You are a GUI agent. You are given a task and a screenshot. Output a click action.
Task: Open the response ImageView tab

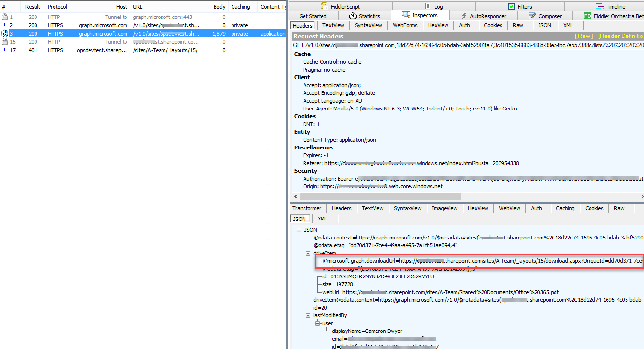tap(445, 208)
